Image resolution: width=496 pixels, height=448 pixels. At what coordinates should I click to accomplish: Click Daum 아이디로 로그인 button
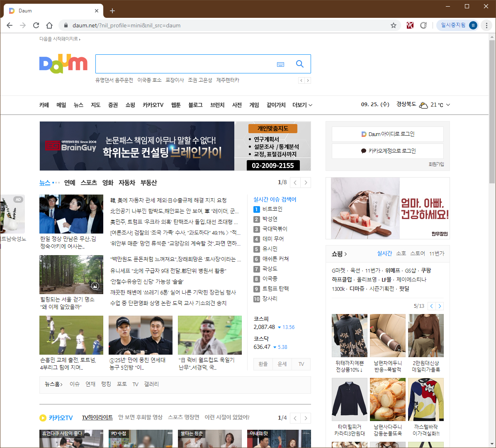click(x=387, y=134)
